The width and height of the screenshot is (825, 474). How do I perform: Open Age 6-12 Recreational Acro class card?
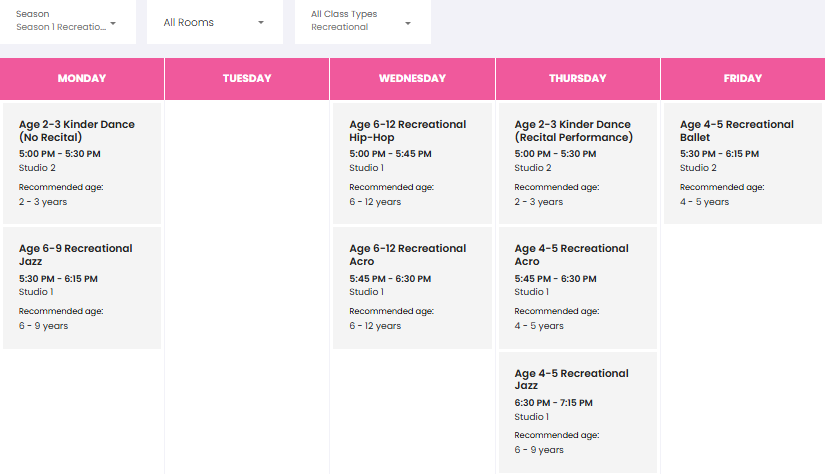point(412,288)
